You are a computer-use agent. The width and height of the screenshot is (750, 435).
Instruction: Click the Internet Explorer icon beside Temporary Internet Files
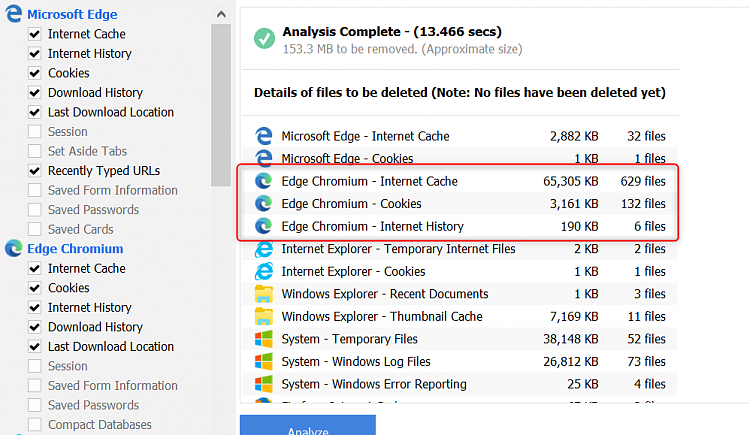(x=264, y=249)
